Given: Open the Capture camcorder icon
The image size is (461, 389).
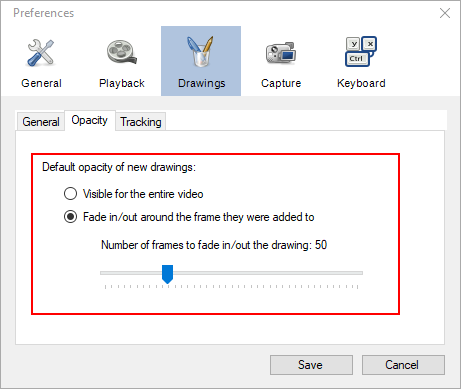Looking at the screenshot, I should pyautogui.click(x=281, y=53).
